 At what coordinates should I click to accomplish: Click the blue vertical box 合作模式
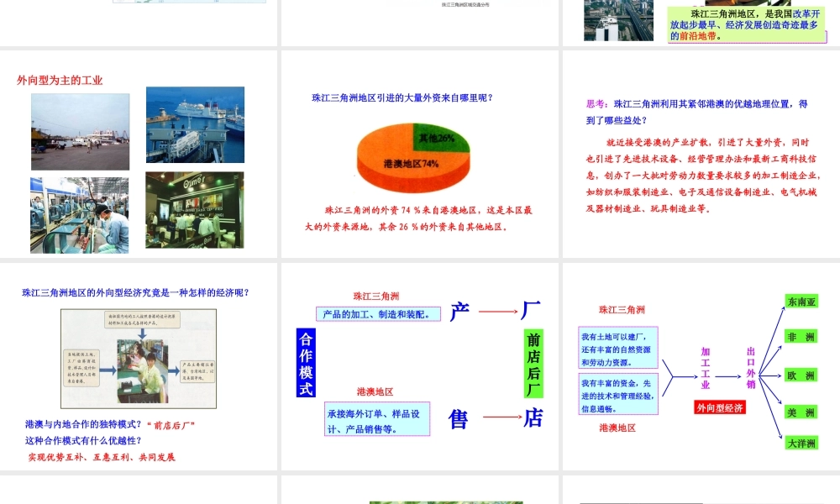click(x=306, y=363)
